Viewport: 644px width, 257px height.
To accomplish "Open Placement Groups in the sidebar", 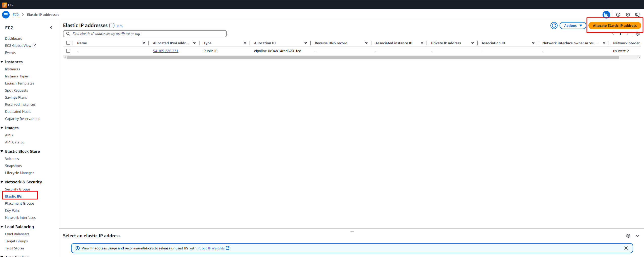I will [20, 203].
